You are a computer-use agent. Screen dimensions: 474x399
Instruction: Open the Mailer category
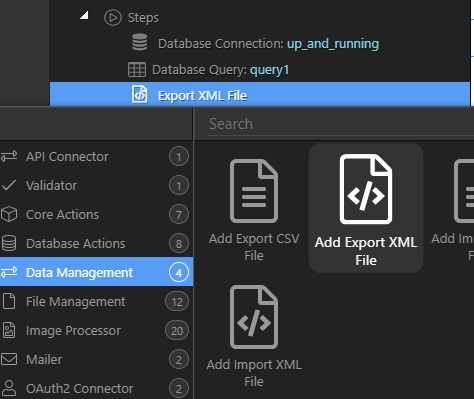click(x=96, y=359)
